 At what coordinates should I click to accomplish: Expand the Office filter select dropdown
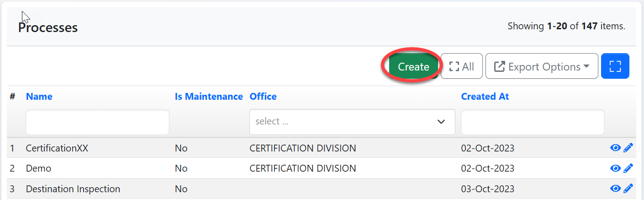click(352, 122)
